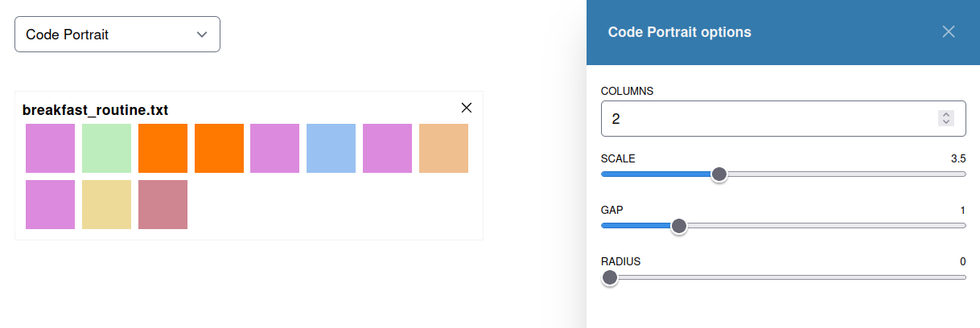
Task: Click the Columns number input field
Action: (x=764, y=118)
